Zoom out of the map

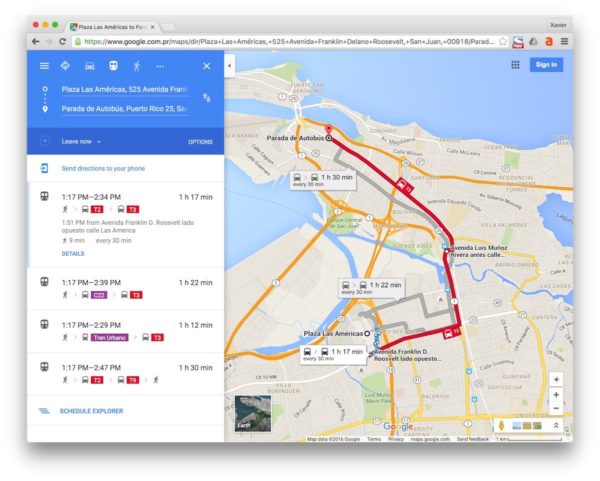coord(556,408)
